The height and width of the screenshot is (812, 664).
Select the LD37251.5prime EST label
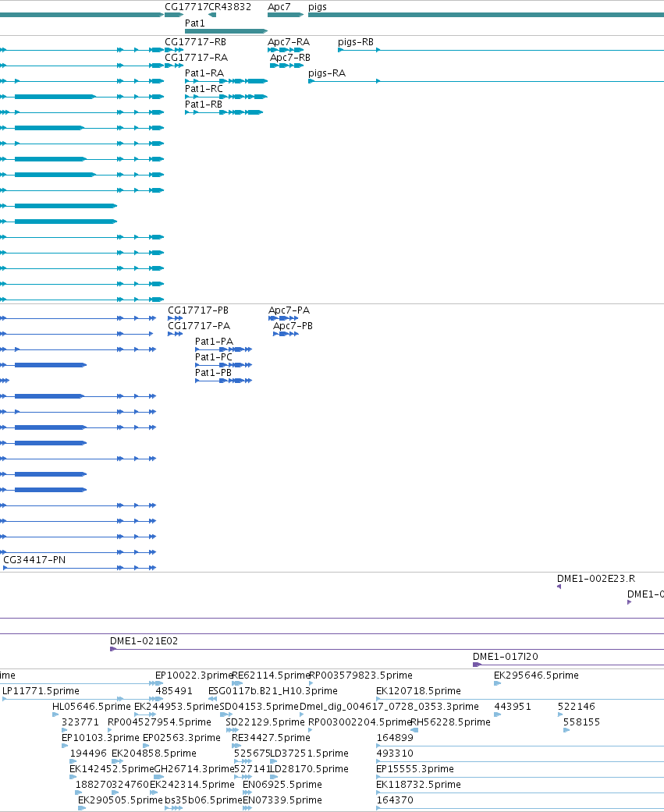[x=310, y=753]
